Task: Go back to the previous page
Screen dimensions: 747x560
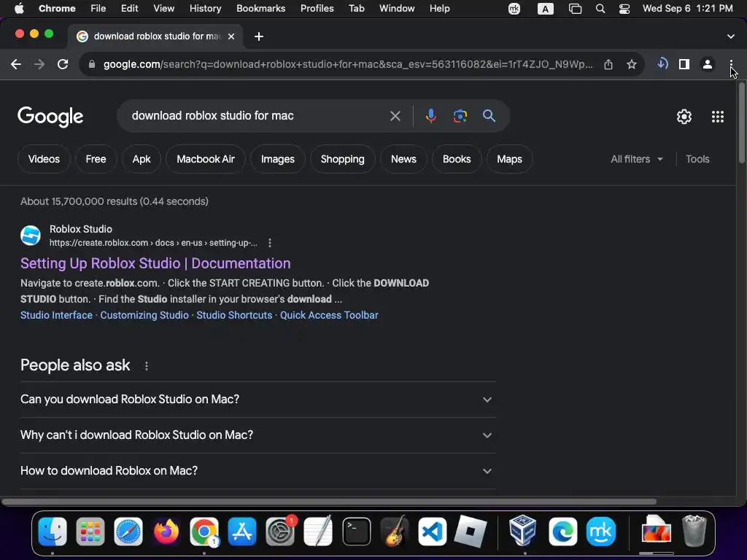Action: 16,64
